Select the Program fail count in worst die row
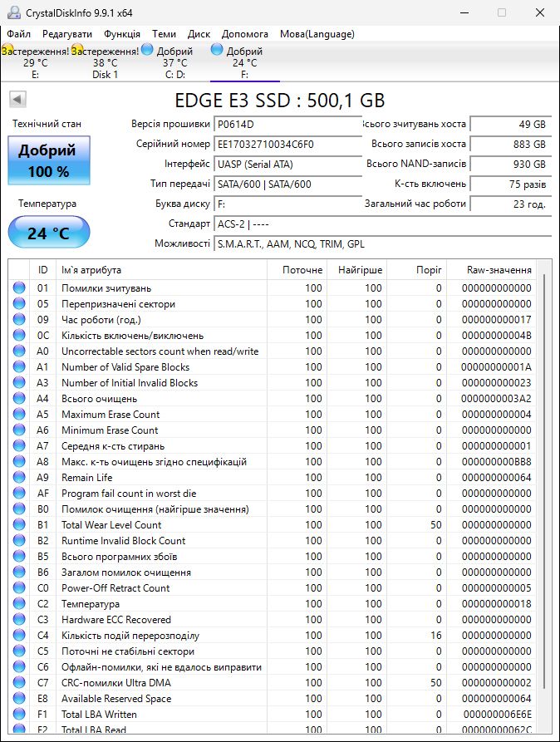The height and width of the screenshot is (742, 560). [x=273, y=493]
